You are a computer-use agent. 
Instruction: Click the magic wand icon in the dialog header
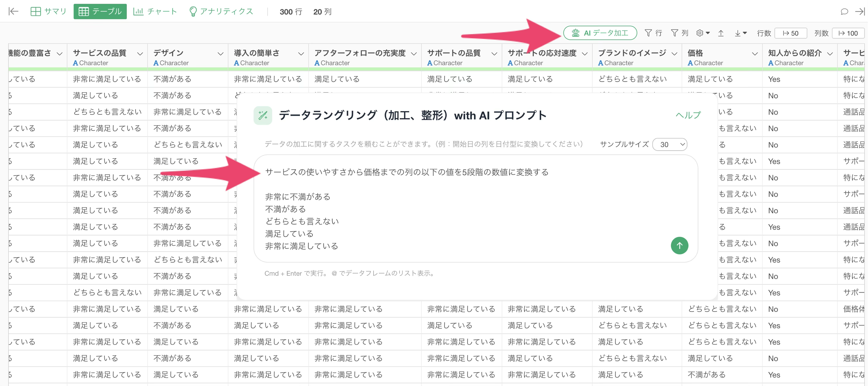coord(263,116)
